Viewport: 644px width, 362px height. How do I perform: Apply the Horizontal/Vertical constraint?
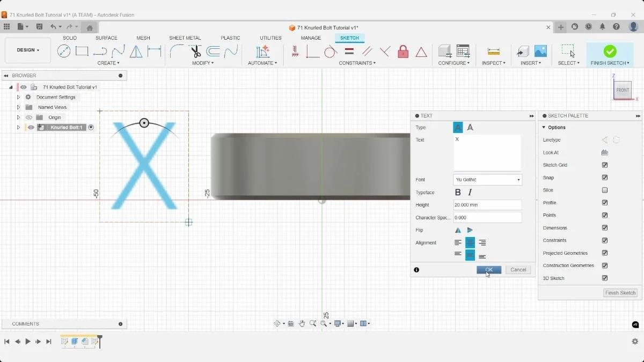[295, 51]
